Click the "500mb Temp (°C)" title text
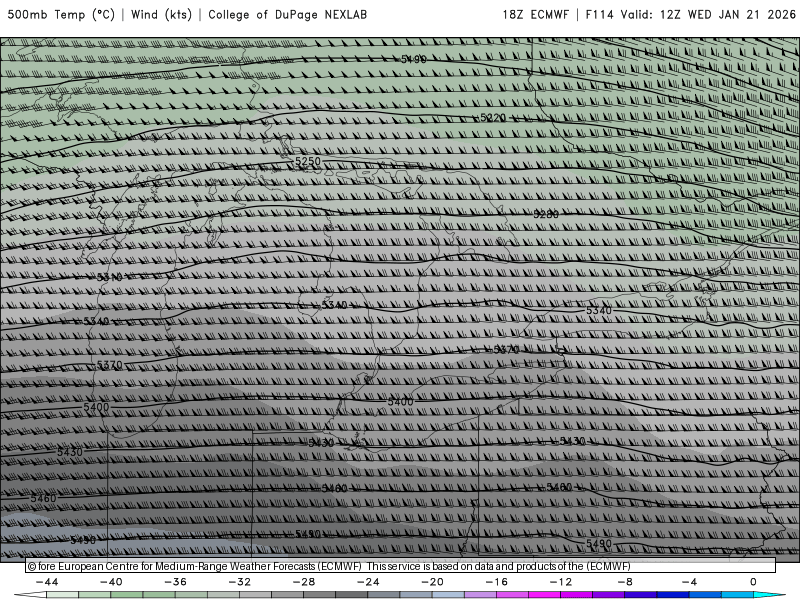Viewport: 800px width, 600px height. [61, 14]
